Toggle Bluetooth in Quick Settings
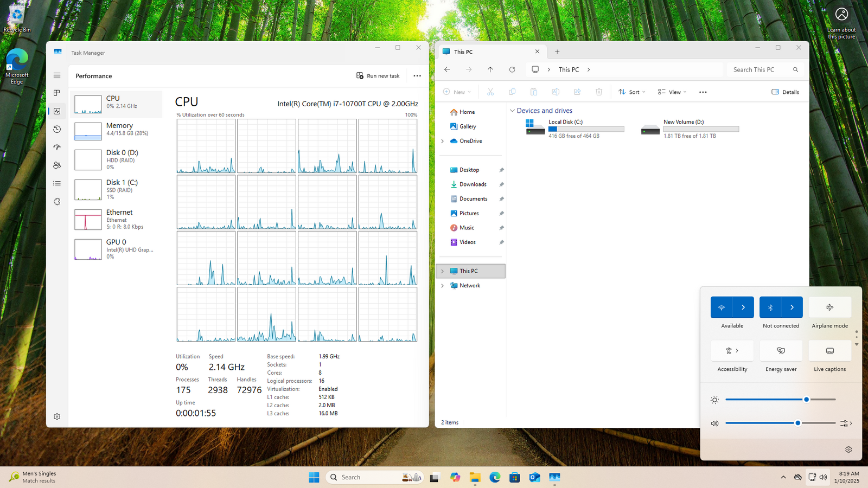 [770, 307]
